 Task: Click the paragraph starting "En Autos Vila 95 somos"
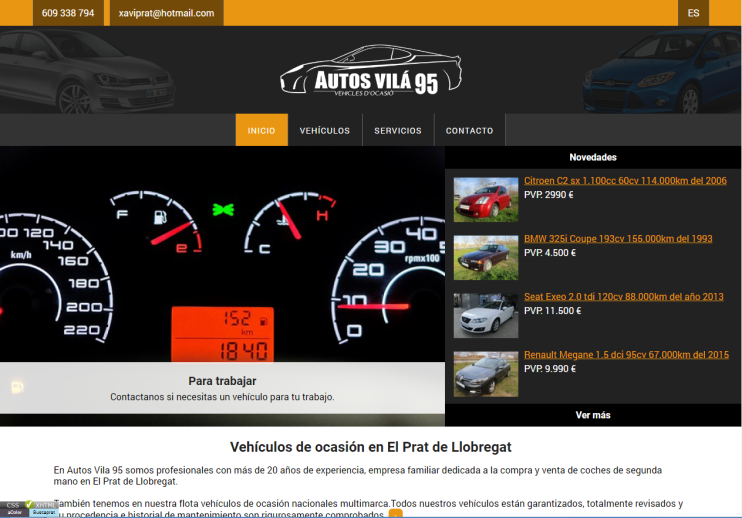coord(358,476)
